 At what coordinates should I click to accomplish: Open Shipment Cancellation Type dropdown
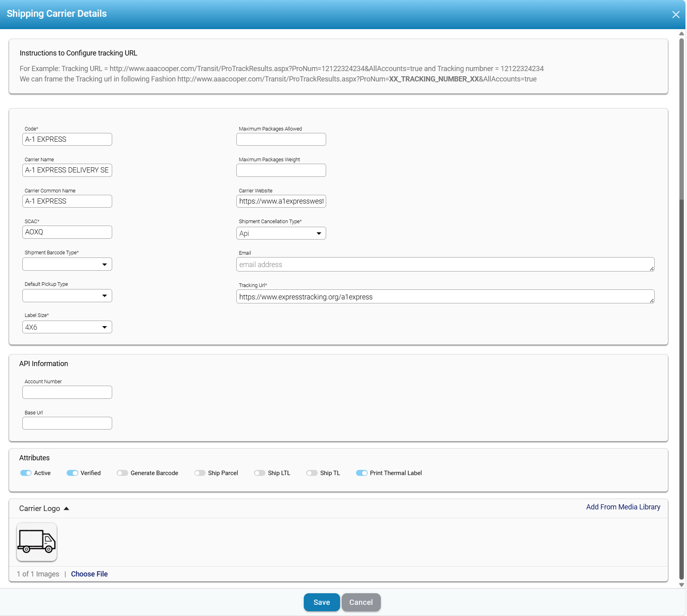tap(281, 234)
